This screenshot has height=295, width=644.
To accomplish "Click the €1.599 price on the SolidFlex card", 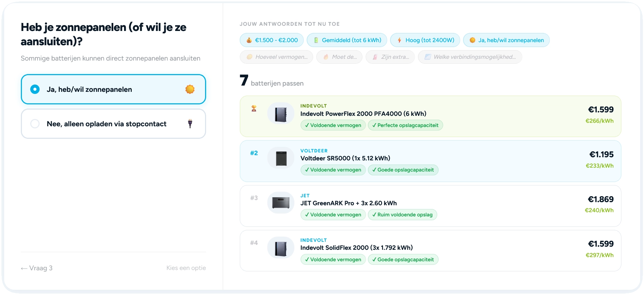I will (601, 244).
